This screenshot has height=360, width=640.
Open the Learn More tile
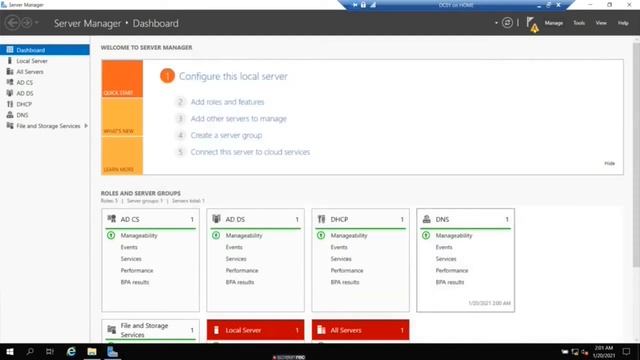pyautogui.click(x=122, y=156)
